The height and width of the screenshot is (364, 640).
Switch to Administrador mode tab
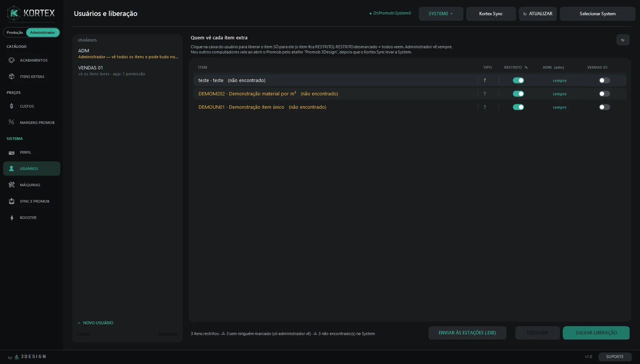coord(43,33)
